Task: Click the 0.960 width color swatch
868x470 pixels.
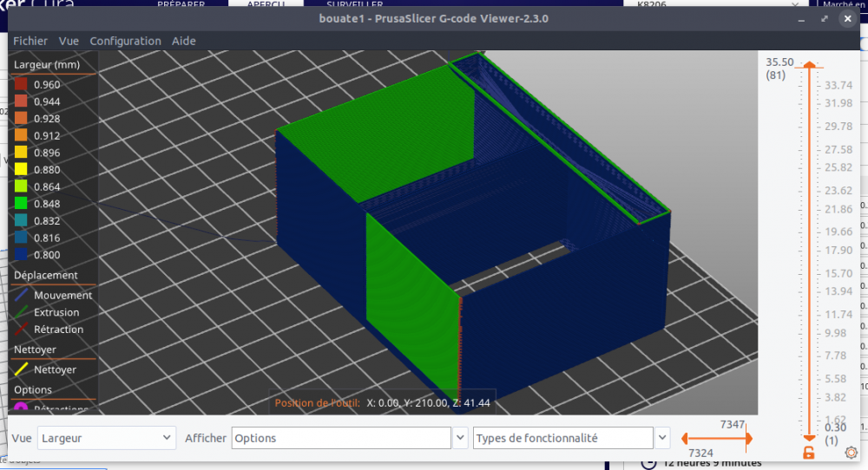Action: (x=21, y=84)
